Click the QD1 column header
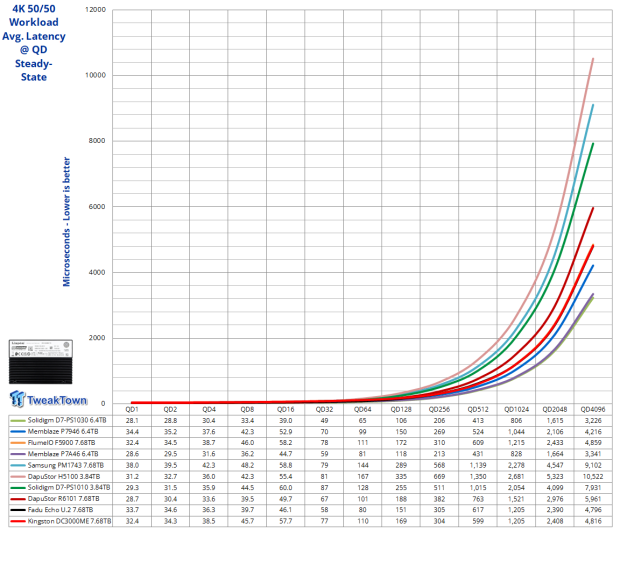This screenshot has width=620, height=568. (132, 409)
